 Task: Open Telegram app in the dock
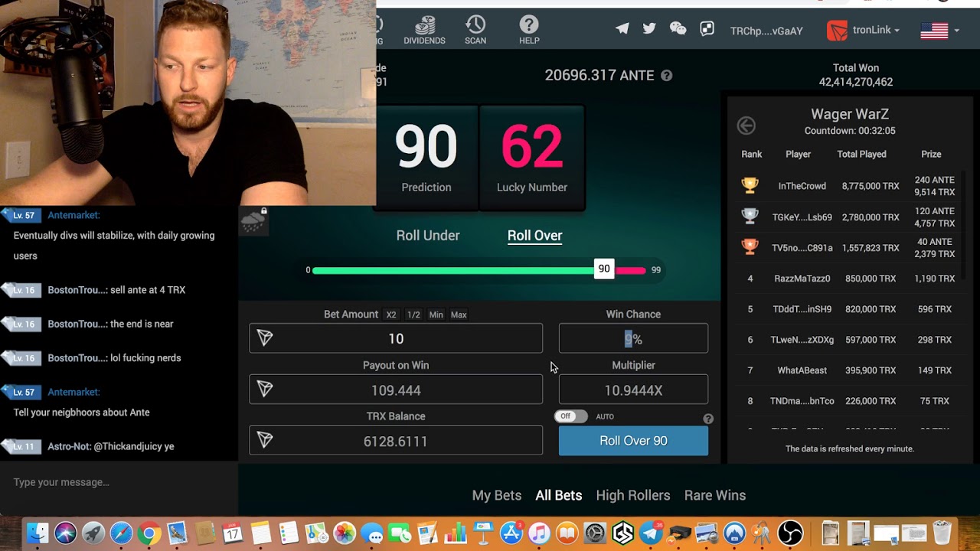coord(651,533)
